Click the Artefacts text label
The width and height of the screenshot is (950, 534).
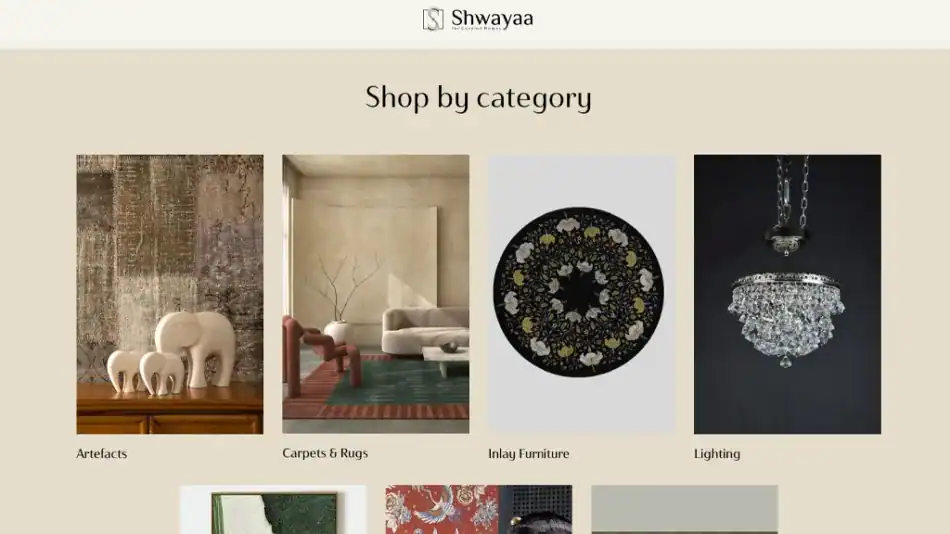102,453
